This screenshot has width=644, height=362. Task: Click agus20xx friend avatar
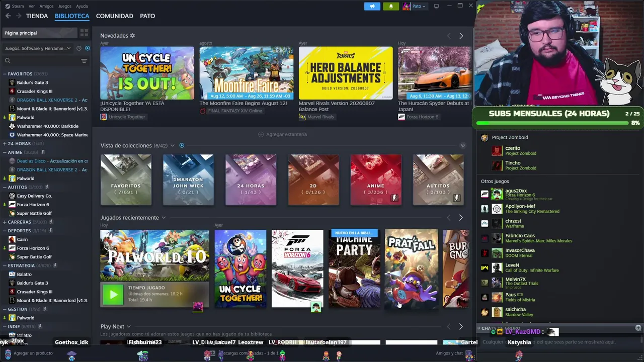pyautogui.click(x=497, y=194)
